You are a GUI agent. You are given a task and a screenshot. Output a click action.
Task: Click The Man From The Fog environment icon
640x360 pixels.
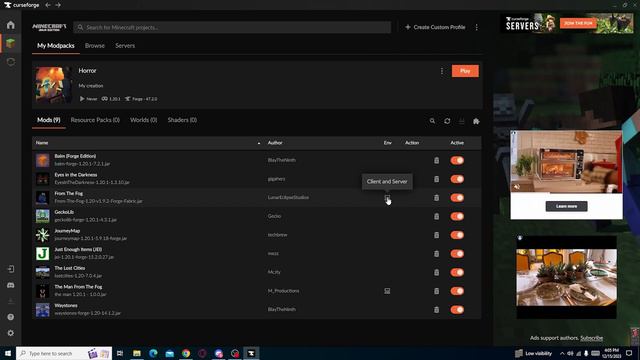tap(387, 291)
